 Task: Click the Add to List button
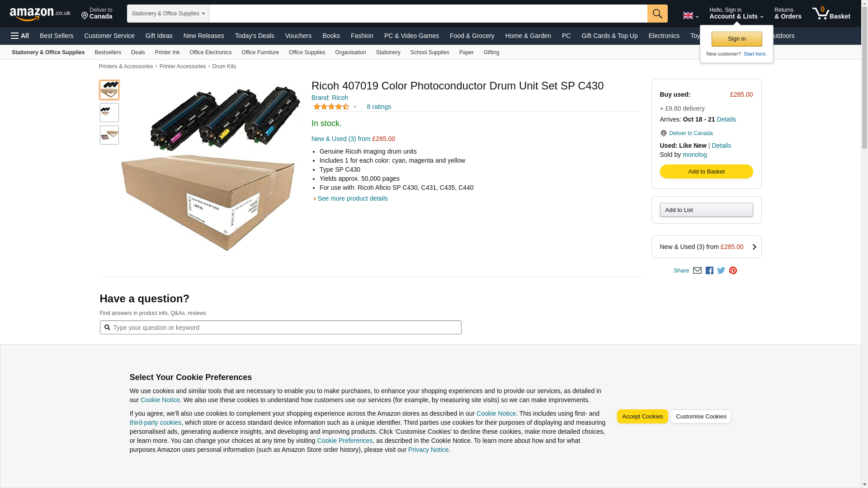(706, 210)
